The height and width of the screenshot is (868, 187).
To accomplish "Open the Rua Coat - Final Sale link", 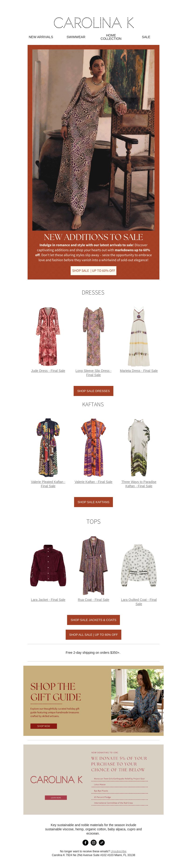I will (x=93, y=600).
